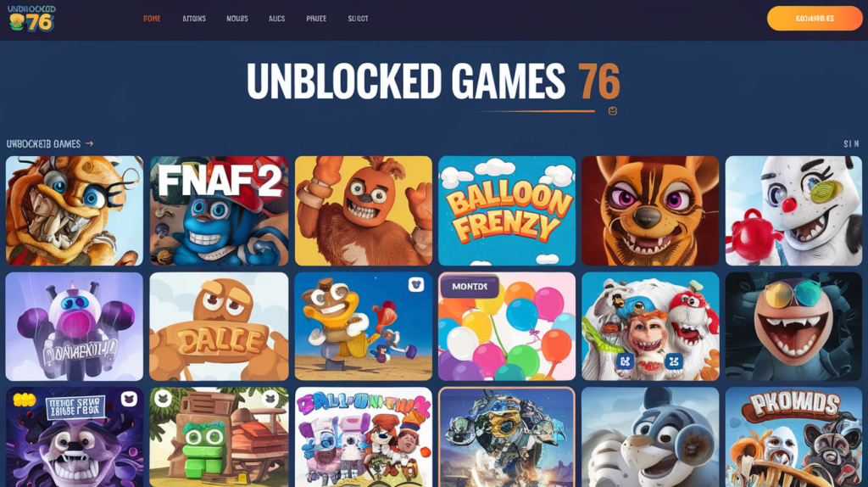Open the white clown with red balloon thumbnail
868x487 pixels.
(793, 210)
